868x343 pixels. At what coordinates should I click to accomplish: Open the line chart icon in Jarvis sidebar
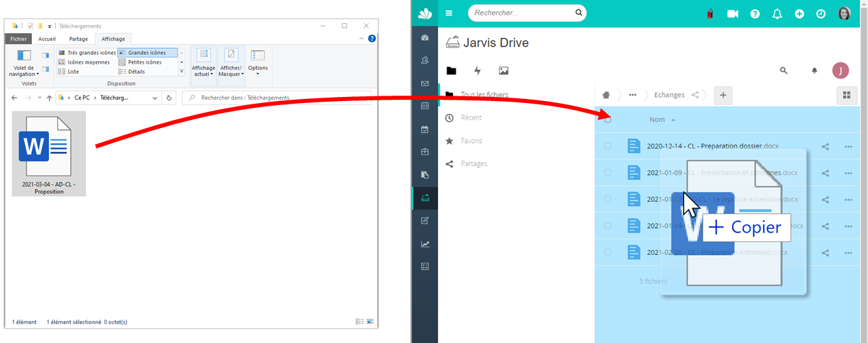[x=425, y=244]
